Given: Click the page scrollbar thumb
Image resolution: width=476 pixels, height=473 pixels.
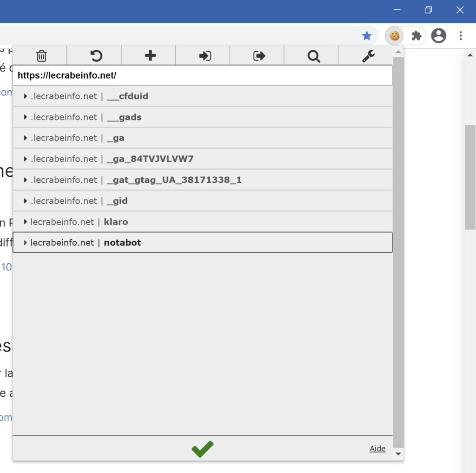Looking at the screenshot, I should (470, 177).
